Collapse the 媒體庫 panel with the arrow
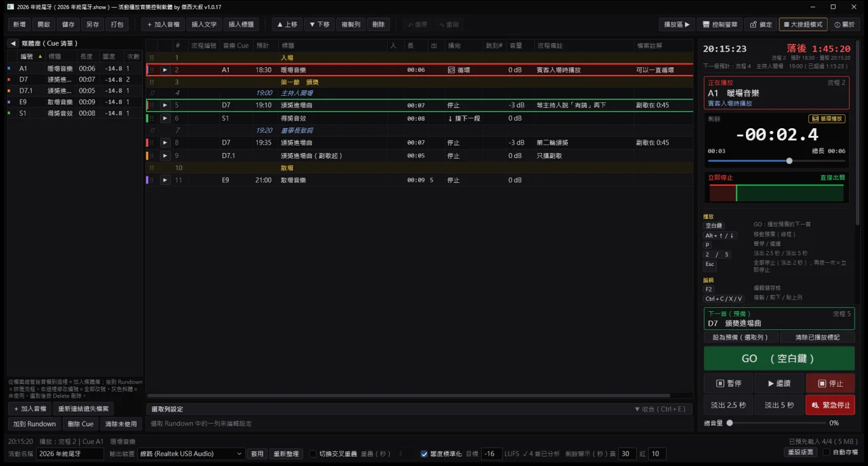Image resolution: width=868 pixels, height=466 pixels. 13,43
